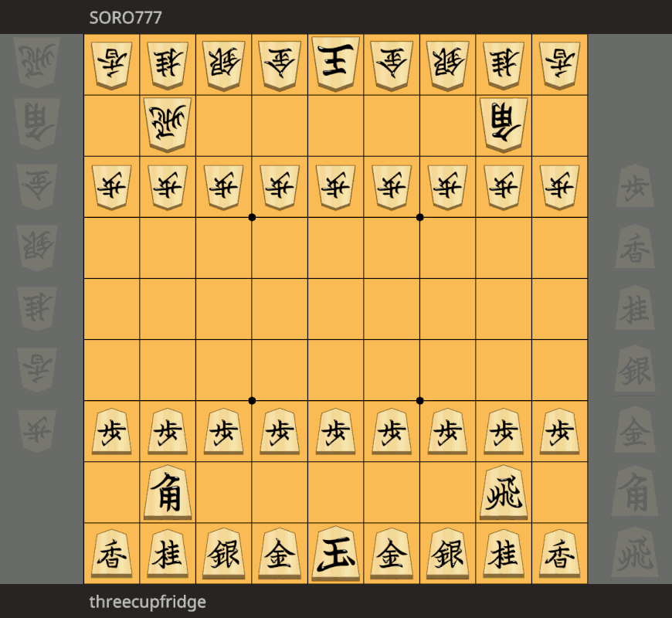Select the bottom player's right silver 銀
The image size is (672, 618).
pyautogui.click(x=447, y=553)
